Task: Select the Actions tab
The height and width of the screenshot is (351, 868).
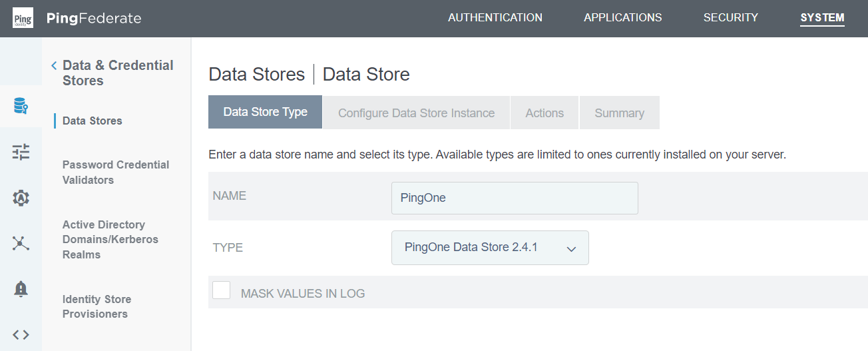Action: click(544, 113)
